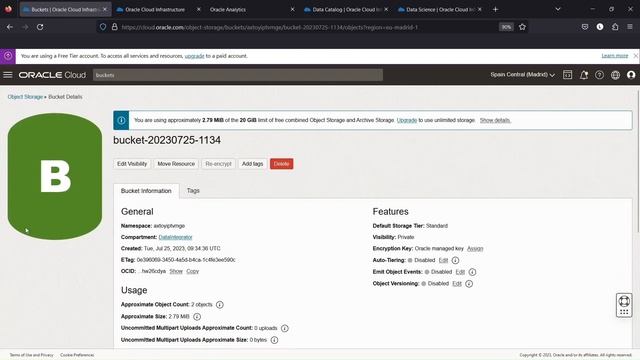Dismiss the Free Tier banner with X
The height and width of the screenshot is (360, 640).
pyautogui.click(x=636, y=56)
